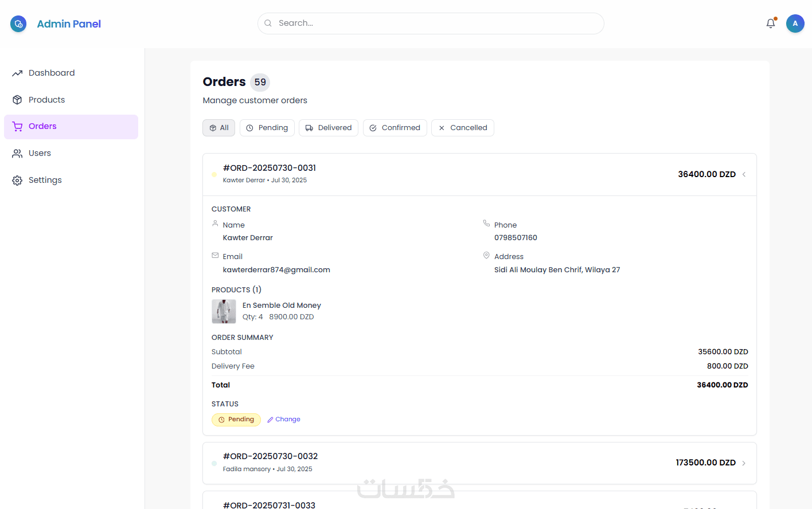Click the box icon in All filter
The width and height of the screenshot is (812, 509).
pos(213,128)
